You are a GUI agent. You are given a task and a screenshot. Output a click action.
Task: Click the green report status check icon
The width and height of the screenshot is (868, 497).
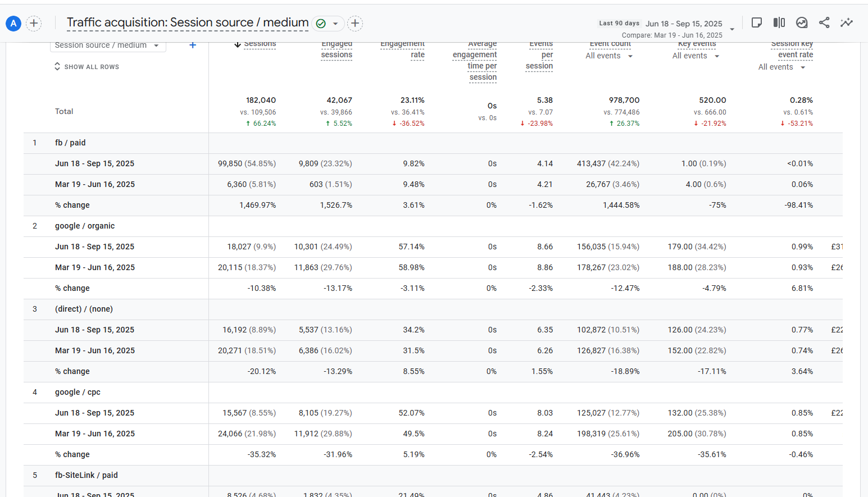click(x=321, y=24)
